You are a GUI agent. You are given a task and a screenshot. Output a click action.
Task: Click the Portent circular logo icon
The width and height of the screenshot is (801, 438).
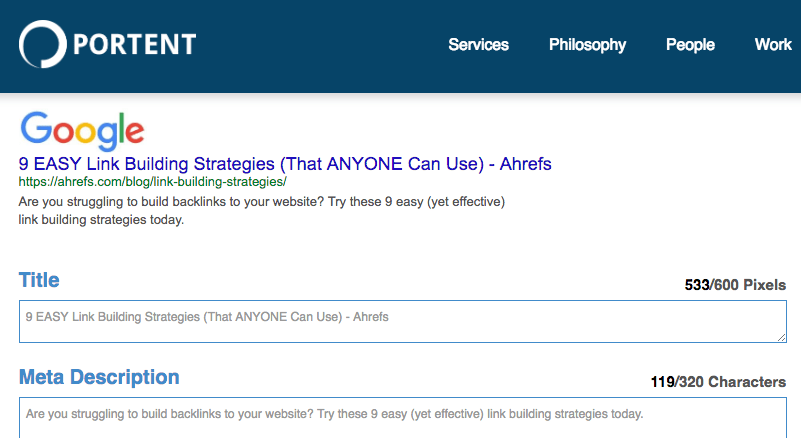(42, 45)
